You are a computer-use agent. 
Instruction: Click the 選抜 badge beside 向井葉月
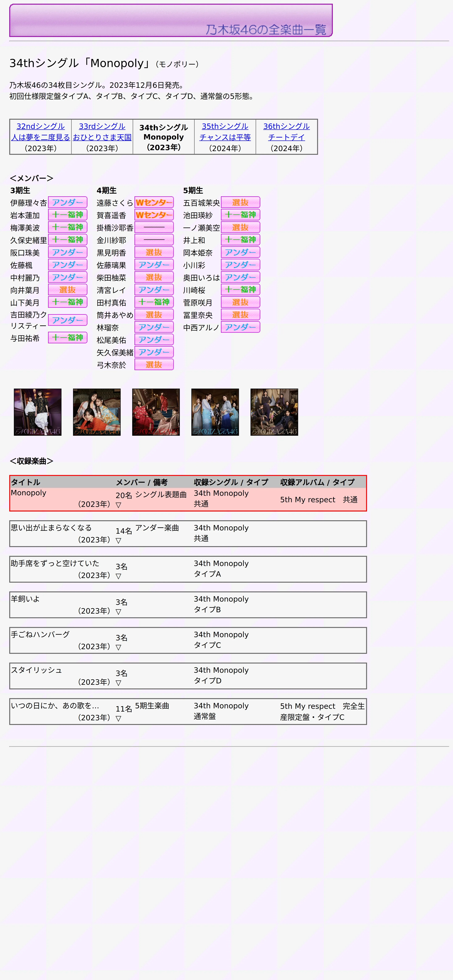67,290
